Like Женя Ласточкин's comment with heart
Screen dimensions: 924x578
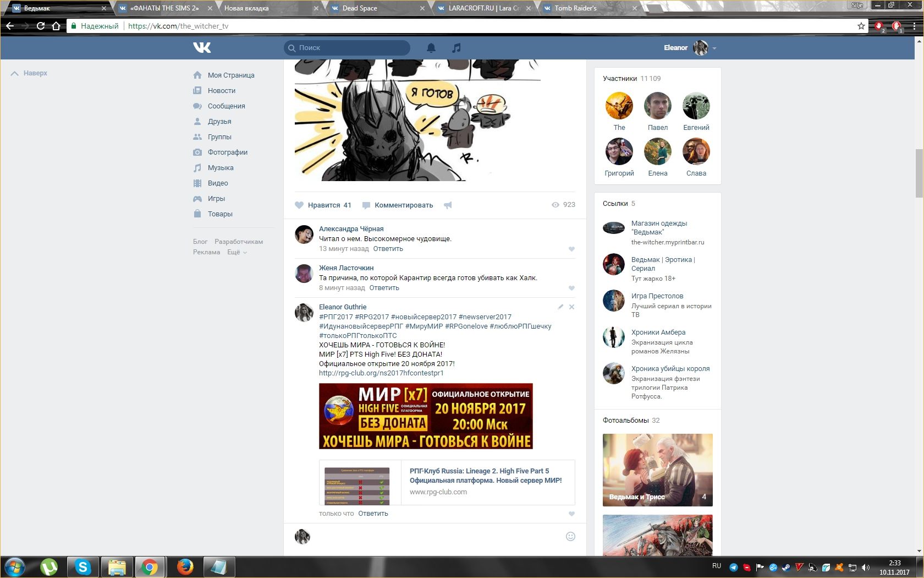(571, 288)
